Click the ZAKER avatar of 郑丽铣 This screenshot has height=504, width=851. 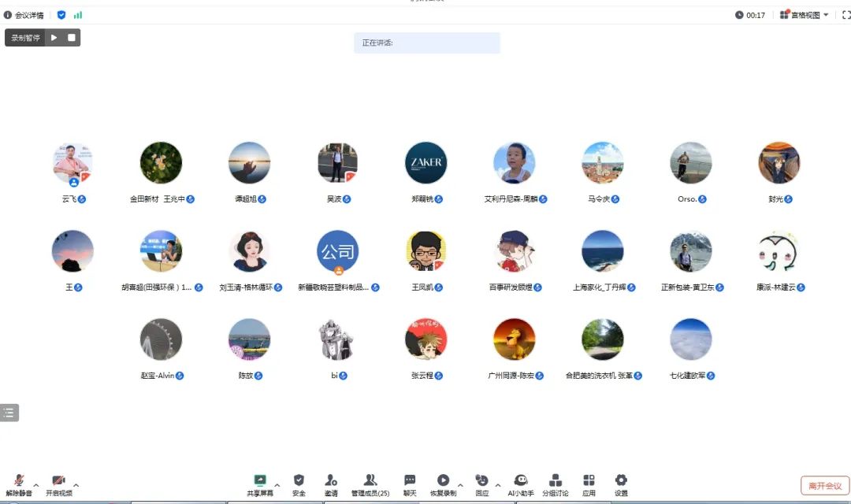click(x=426, y=163)
